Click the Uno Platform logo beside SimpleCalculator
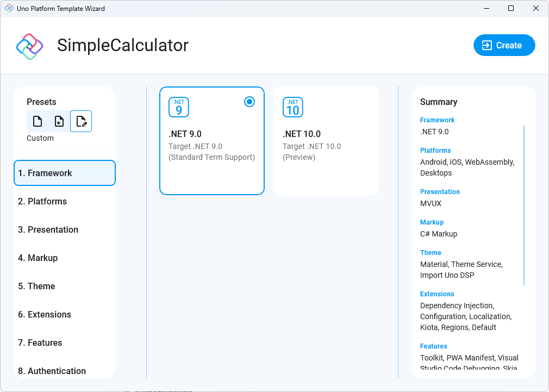This screenshot has width=549, height=392. [x=29, y=45]
